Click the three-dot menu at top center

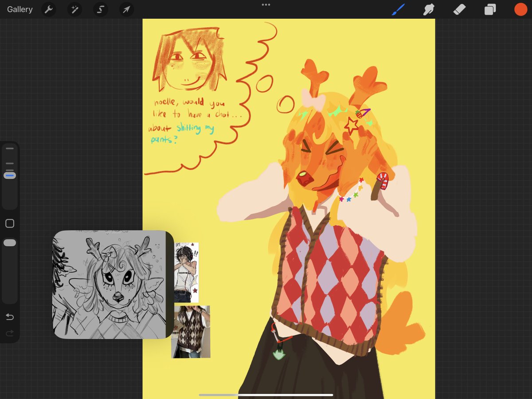(x=266, y=5)
